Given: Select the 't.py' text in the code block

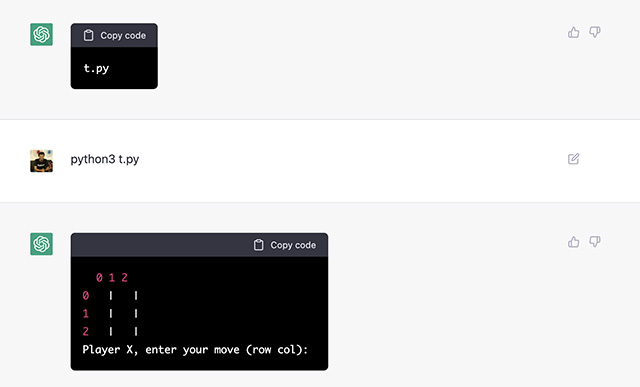Looking at the screenshot, I should click(96, 68).
